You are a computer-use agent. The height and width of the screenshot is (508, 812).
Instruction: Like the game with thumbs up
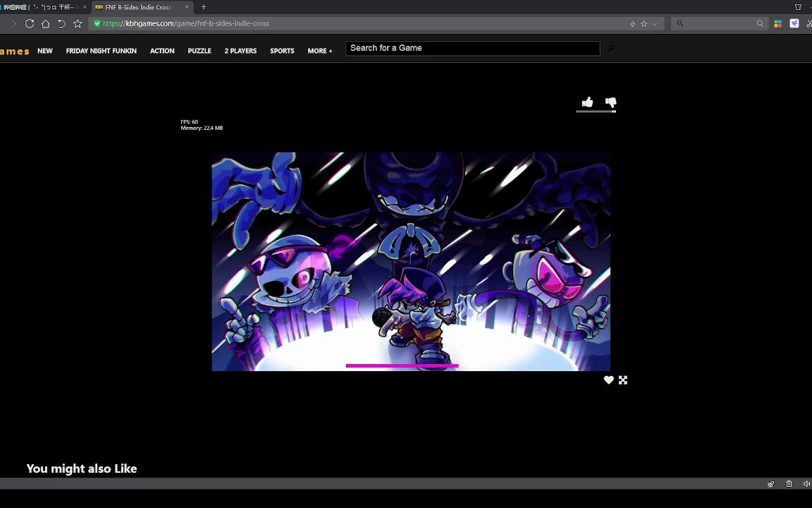tap(587, 102)
